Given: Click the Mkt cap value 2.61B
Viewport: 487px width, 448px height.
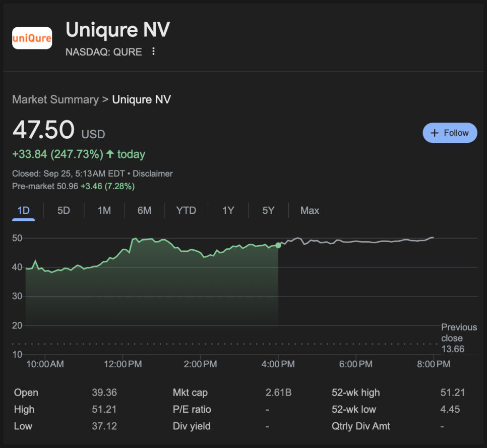Looking at the screenshot, I should pos(279,393).
